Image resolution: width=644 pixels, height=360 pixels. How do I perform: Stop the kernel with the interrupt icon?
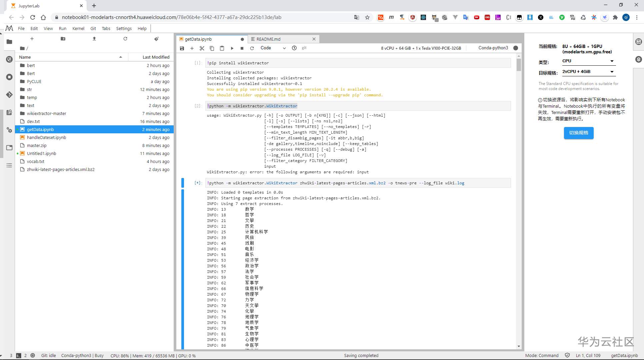[242, 48]
